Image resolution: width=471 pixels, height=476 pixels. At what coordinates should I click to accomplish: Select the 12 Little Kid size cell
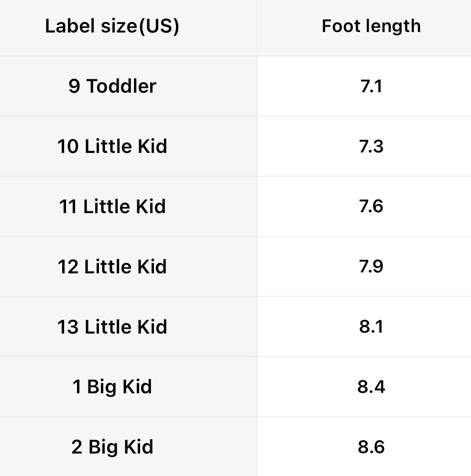coord(112,267)
